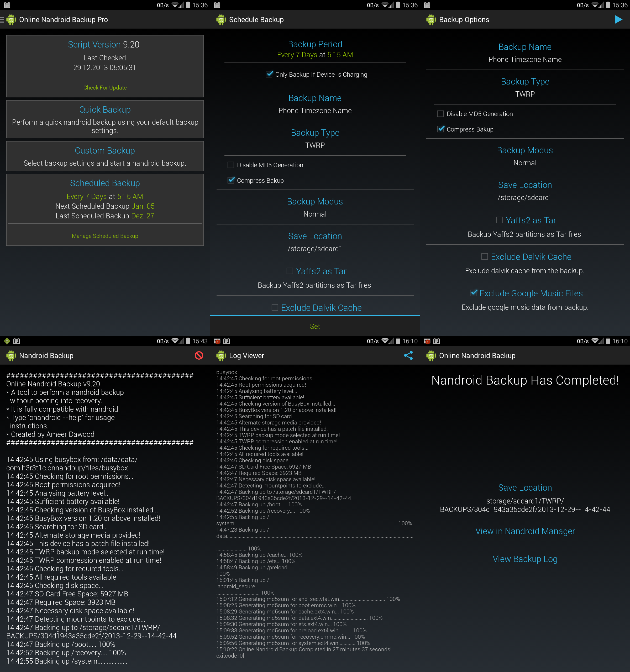Uncheck Exclude Google Music Files
This screenshot has height=672, width=630.
click(474, 293)
